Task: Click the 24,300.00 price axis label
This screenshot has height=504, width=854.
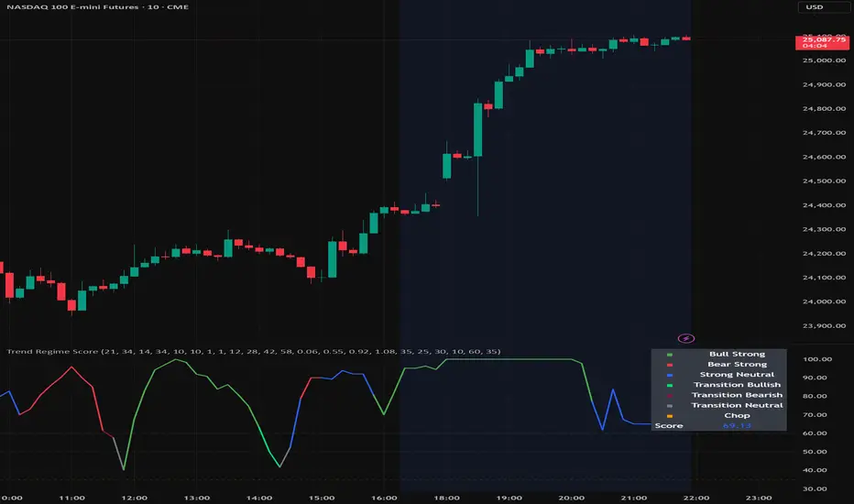Action: point(824,229)
